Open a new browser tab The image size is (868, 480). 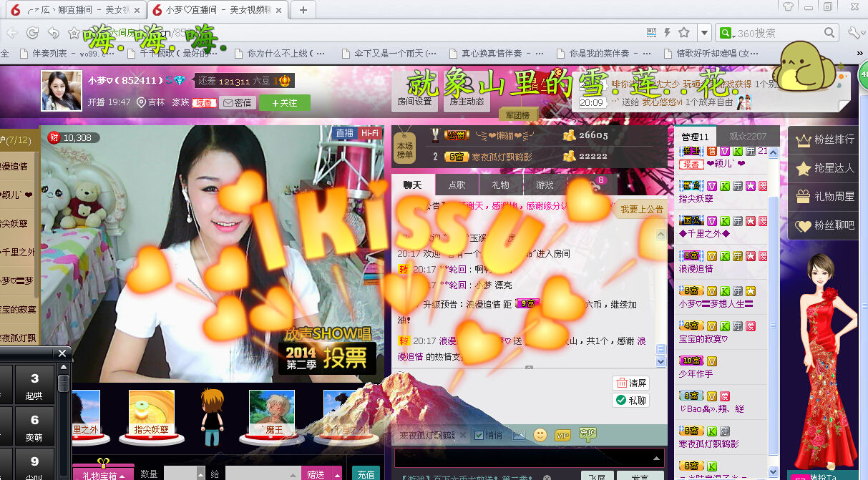click(x=303, y=10)
